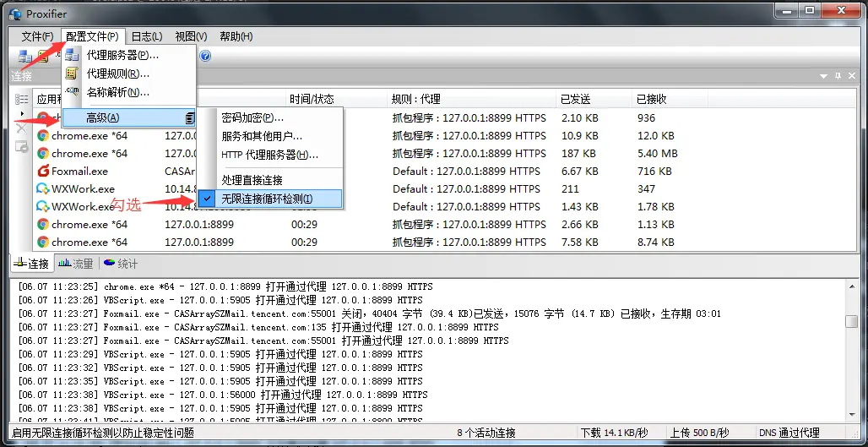The height and width of the screenshot is (447, 868).
Task: Click the 716 KB received value
Action: [654, 172]
